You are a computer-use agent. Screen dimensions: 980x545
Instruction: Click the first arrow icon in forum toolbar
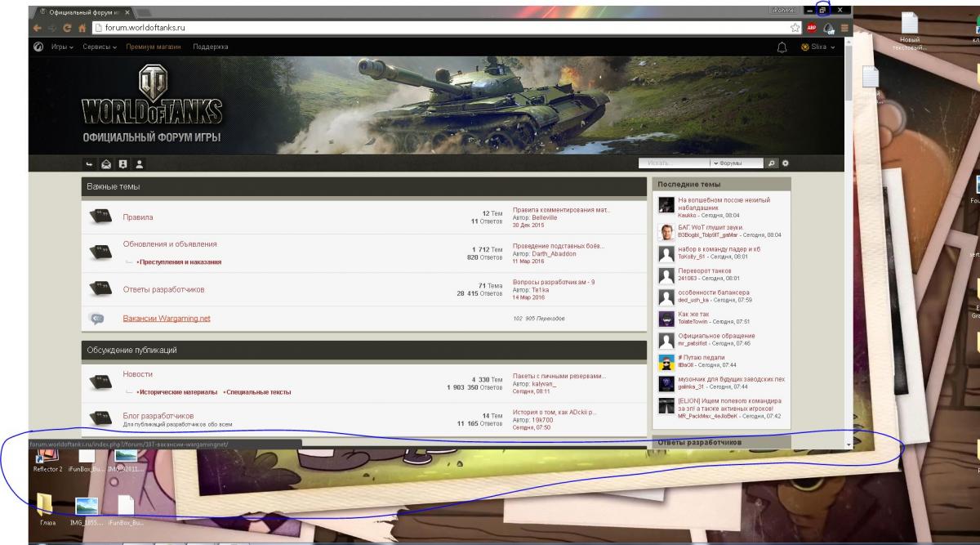[x=91, y=163]
